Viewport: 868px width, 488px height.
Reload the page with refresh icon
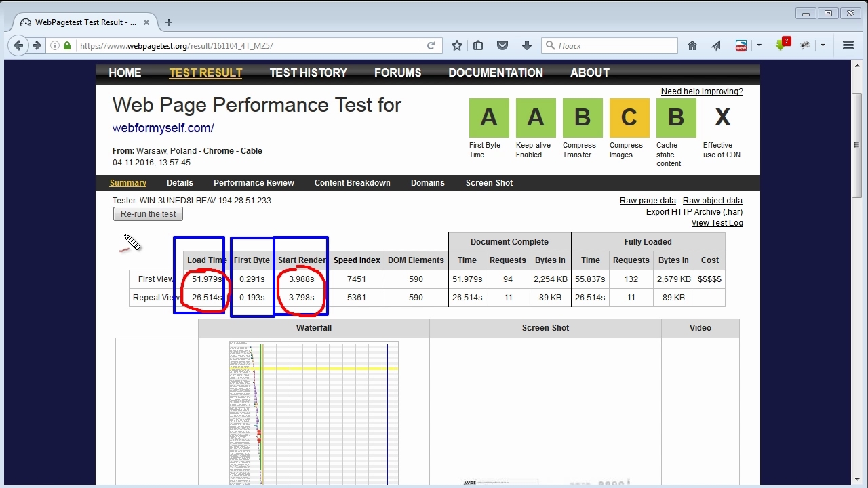[x=431, y=45]
